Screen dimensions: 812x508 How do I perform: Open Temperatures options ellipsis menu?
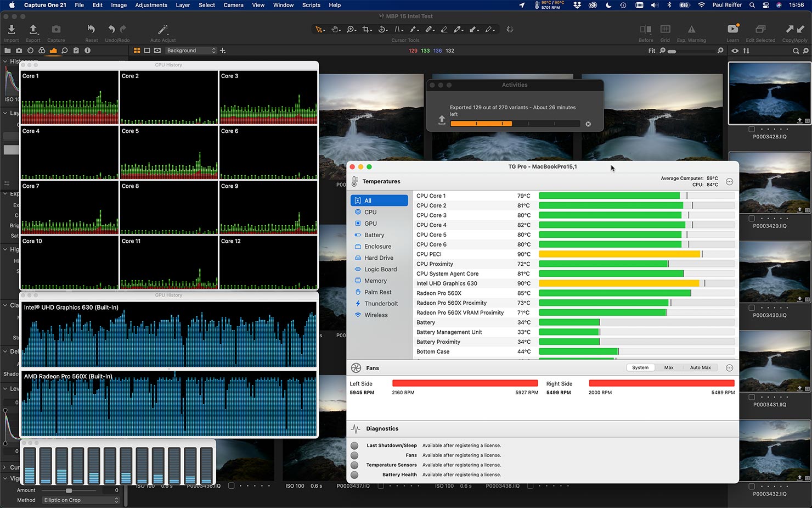(729, 182)
